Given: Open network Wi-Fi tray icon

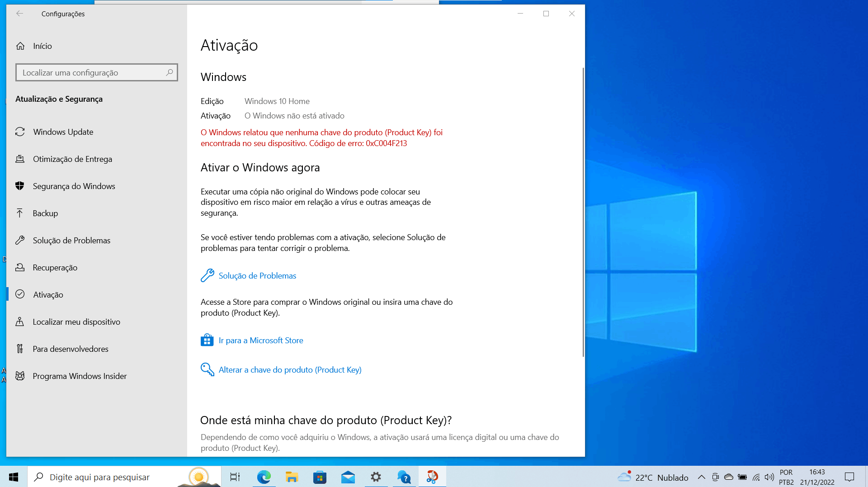Looking at the screenshot, I should click(x=756, y=477).
